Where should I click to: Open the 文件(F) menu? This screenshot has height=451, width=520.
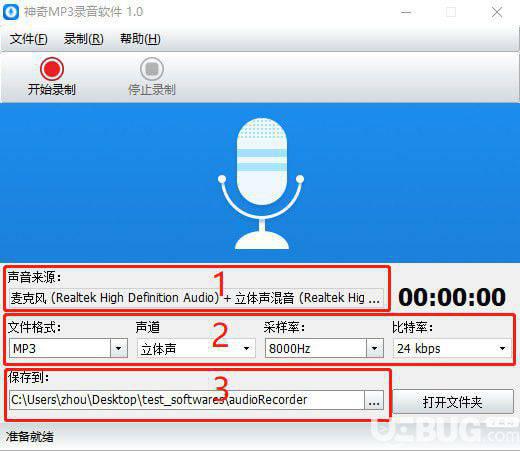pyautogui.click(x=28, y=39)
